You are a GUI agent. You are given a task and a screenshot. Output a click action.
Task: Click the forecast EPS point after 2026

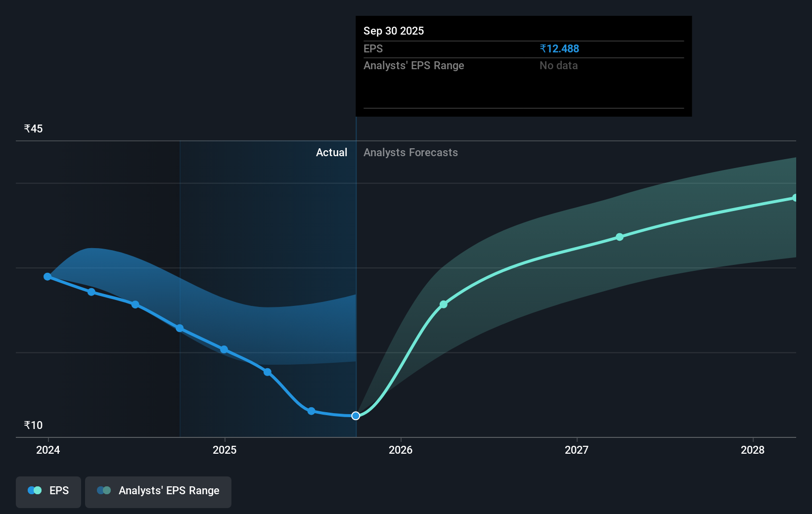pos(444,304)
